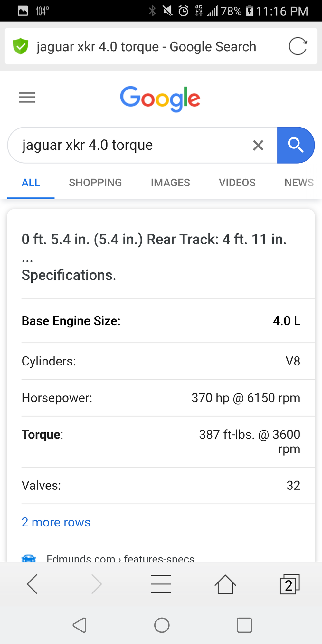322x644 pixels.
Task: Go to the browser home page icon
Action: [x=225, y=584]
